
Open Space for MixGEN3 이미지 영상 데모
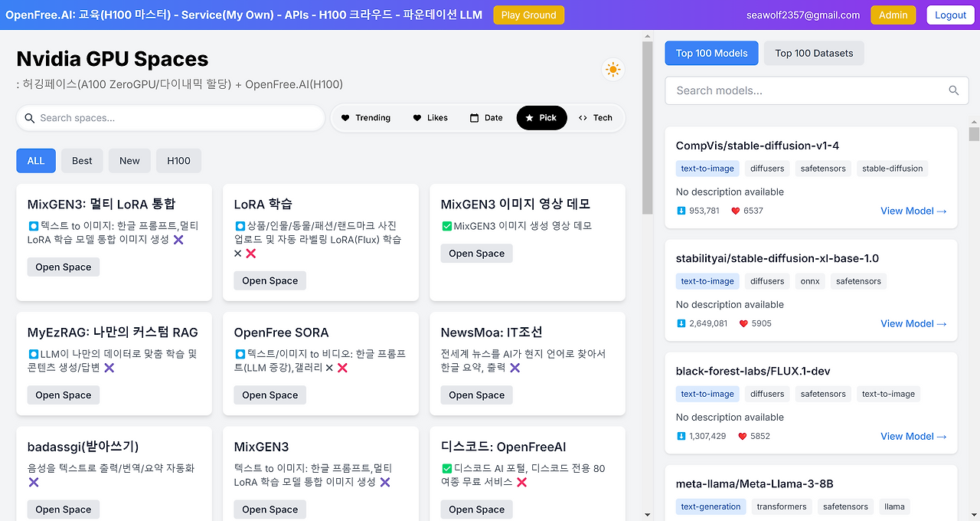[x=477, y=254]
